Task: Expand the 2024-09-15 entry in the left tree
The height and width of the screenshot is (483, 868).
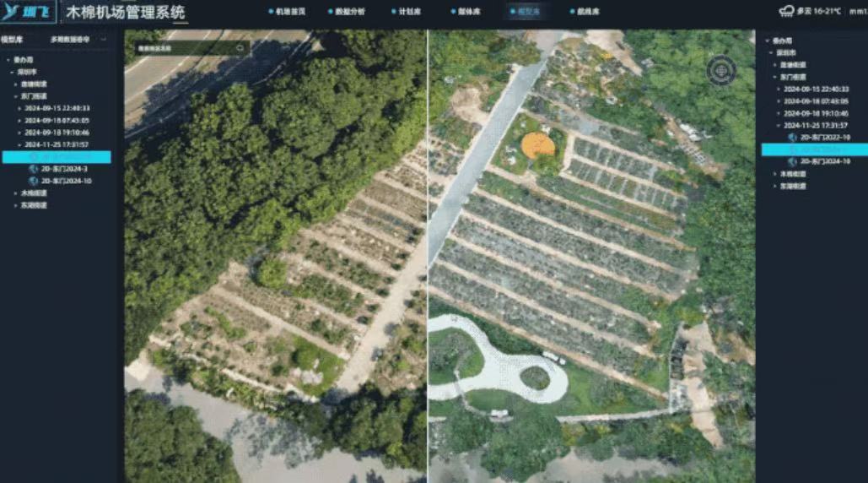Action: click(19, 109)
